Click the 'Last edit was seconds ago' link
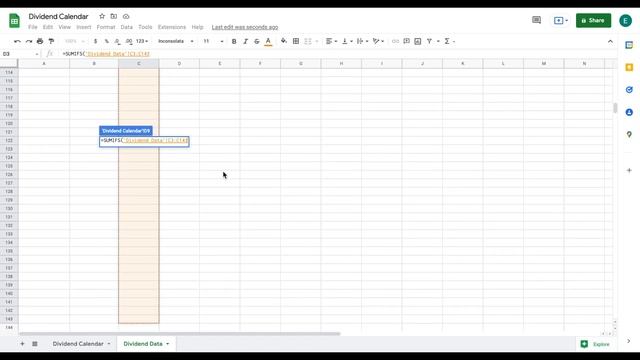640x360 pixels. coord(245,27)
